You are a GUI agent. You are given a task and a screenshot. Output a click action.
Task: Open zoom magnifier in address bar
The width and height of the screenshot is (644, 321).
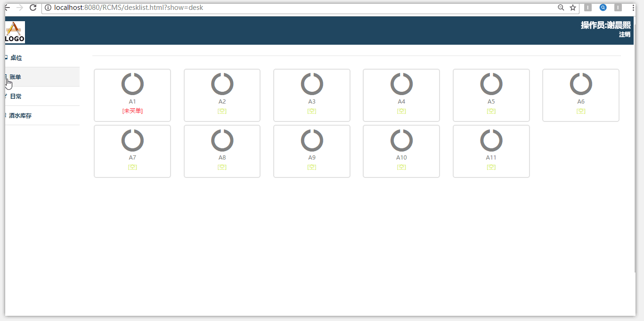[x=561, y=8]
